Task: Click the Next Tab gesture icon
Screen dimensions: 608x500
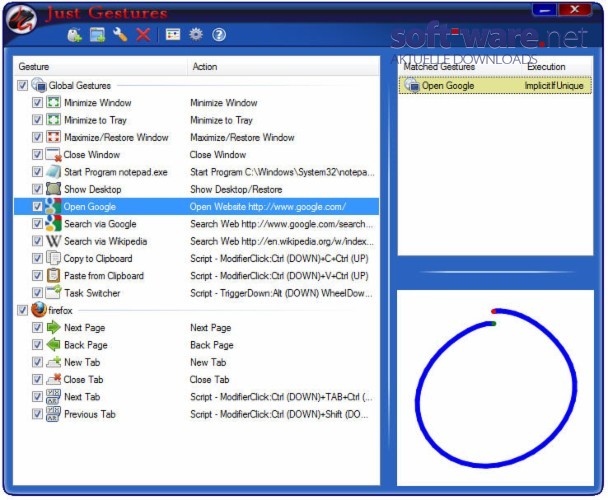Action: pyautogui.click(x=54, y=397)
